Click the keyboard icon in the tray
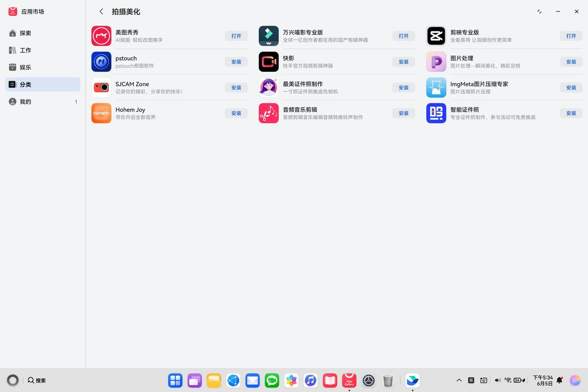The height and width of the screenshot is (392, 588). (x=484, y=381)
